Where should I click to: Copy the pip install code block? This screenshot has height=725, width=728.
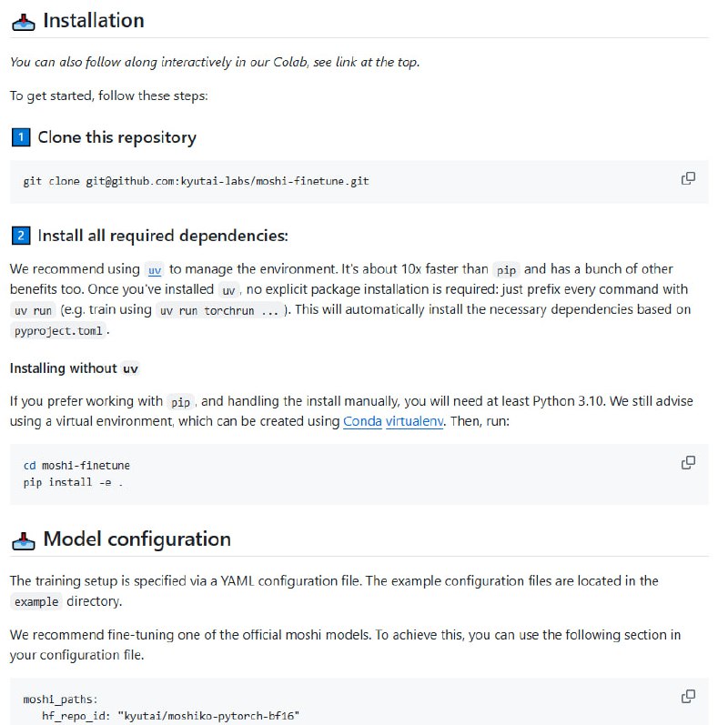click(x=688, y=463)
